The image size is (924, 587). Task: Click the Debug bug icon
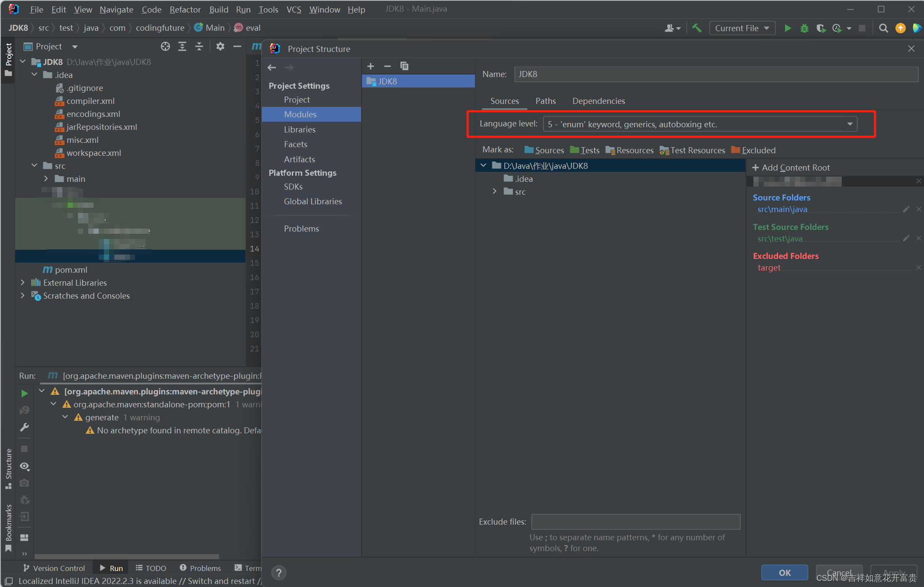[x=804, y=28]
